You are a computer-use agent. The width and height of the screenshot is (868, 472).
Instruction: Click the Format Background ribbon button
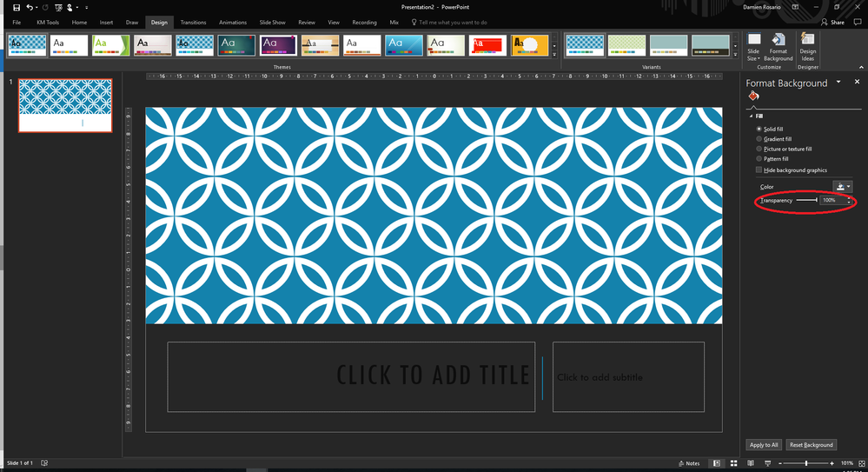779,47
